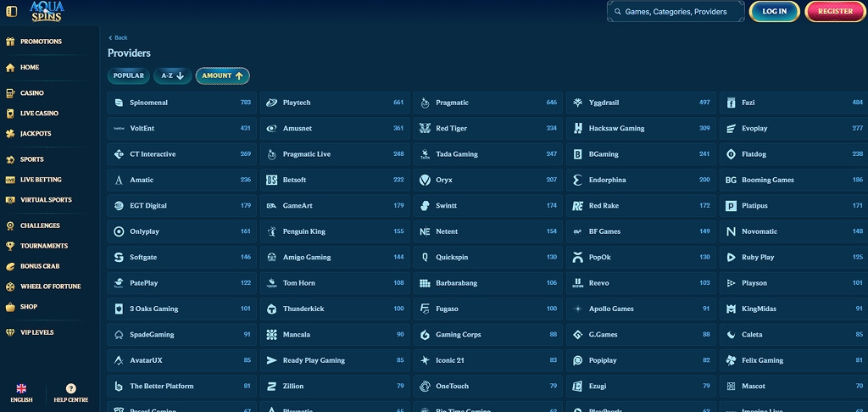Viewport: 868px width, 412px height.
Task: Search in the Games, Categories, Providers field
Action: 676,11
